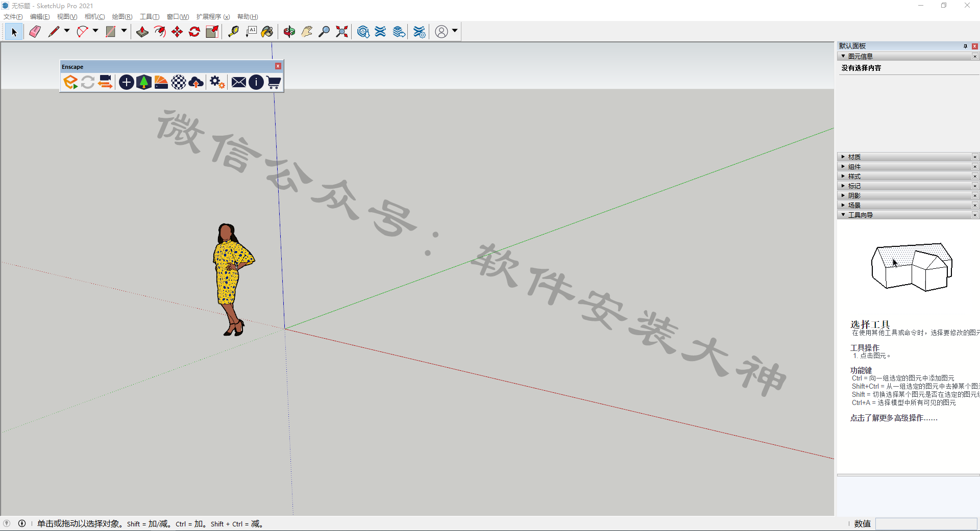Click the 点击了解更多高级操作 link
The image size is (980, 531).
click(x=894, y=418)
